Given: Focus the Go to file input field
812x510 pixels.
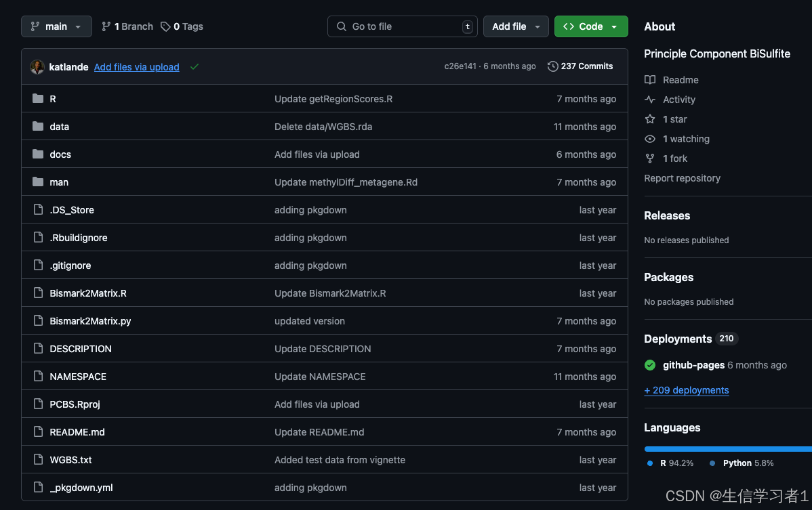Looking at the screenshot, I should [403, 26].
